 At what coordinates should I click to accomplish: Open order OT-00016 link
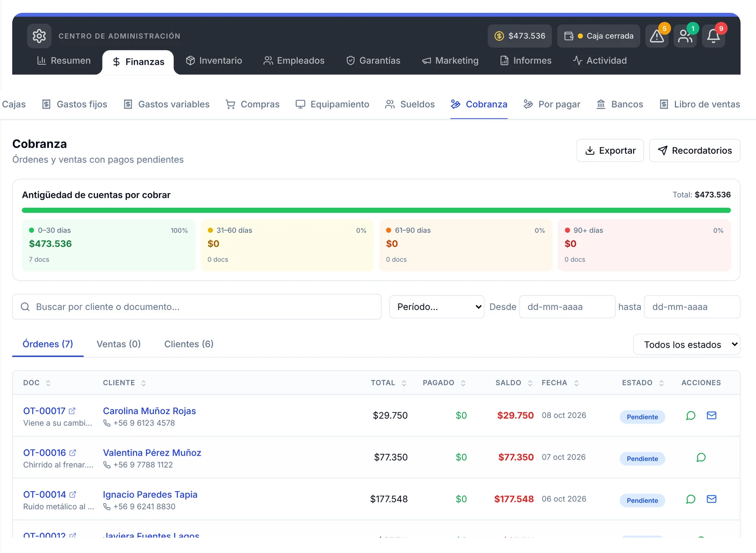(44, 453)
